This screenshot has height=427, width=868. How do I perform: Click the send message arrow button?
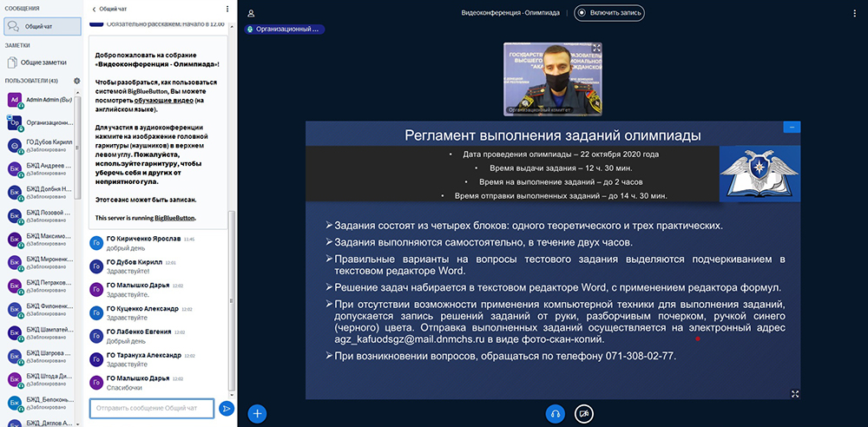point(226,408)
